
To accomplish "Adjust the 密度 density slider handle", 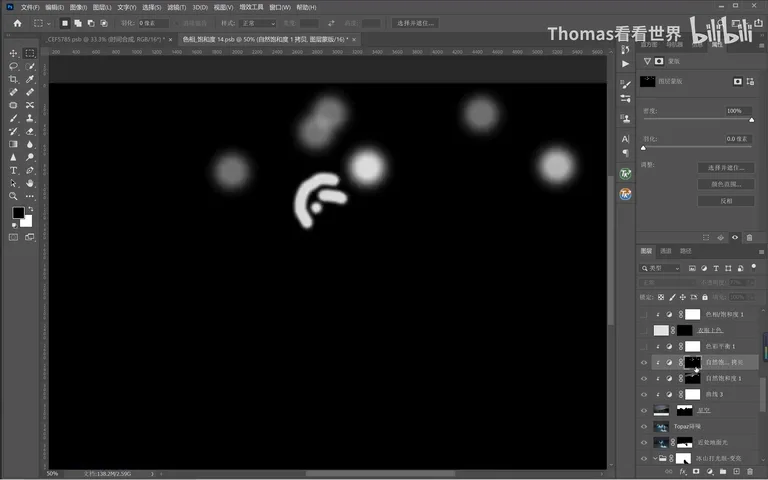I will click(751, 120).
